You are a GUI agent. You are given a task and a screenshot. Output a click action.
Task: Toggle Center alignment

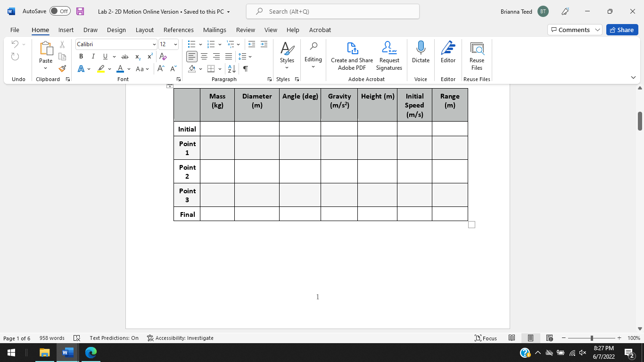[x=204, y=57]
